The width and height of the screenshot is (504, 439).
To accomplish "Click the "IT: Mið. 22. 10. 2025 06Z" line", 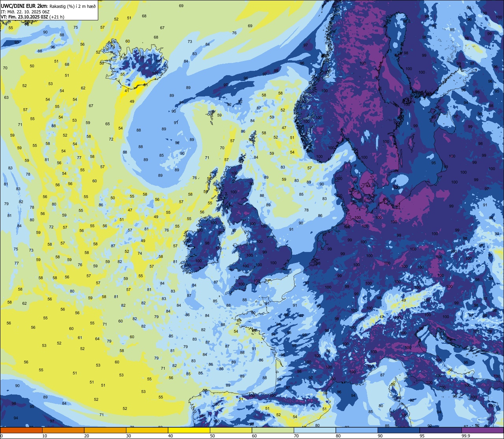I will pyautogui.click(x=25, y=12).
